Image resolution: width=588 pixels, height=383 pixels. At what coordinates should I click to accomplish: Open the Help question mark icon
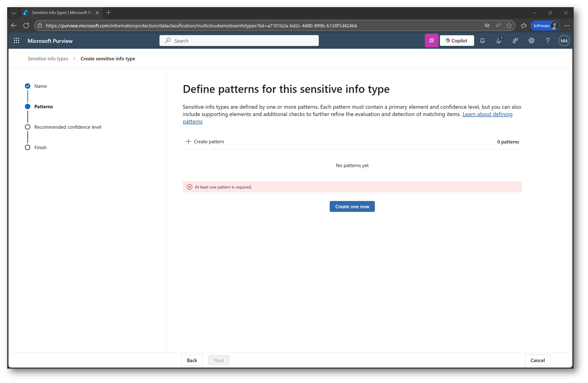pos(547,41)
